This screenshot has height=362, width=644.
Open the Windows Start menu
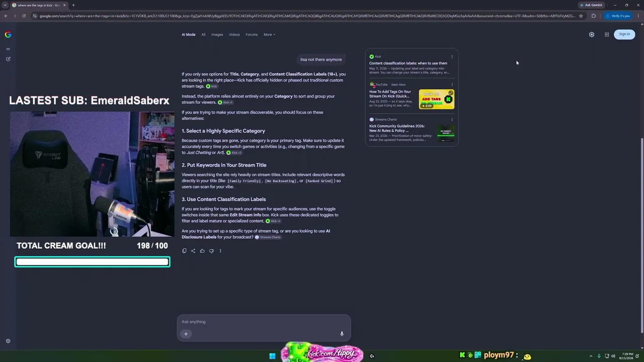(x=272, y=356)
